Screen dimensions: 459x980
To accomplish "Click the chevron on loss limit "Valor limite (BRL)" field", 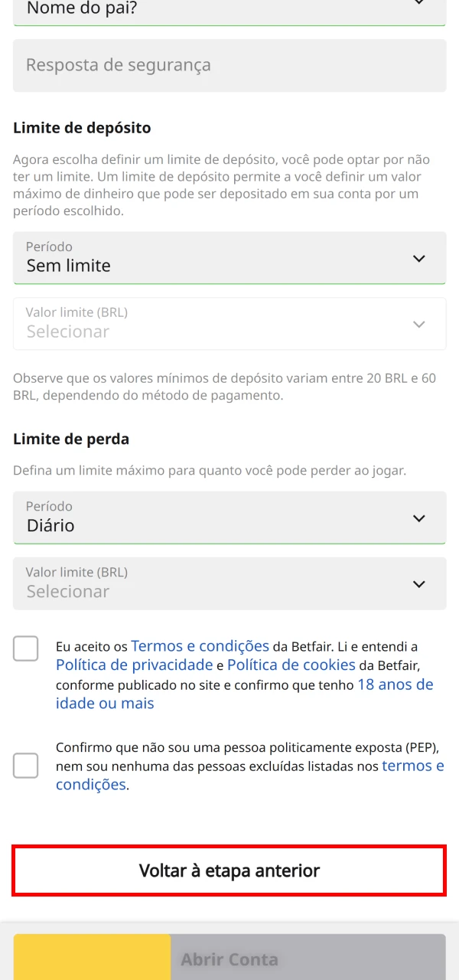I will (x=419, y=583).
